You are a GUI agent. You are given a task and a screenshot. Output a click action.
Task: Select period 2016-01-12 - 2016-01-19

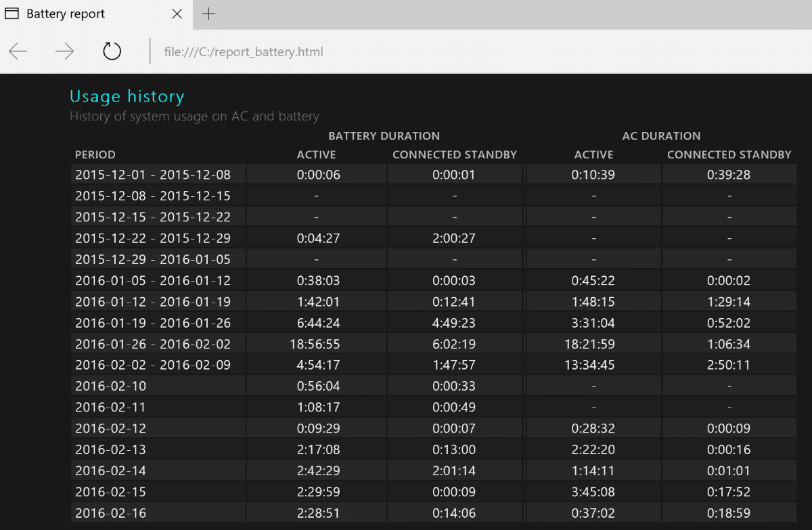(153, 302)
